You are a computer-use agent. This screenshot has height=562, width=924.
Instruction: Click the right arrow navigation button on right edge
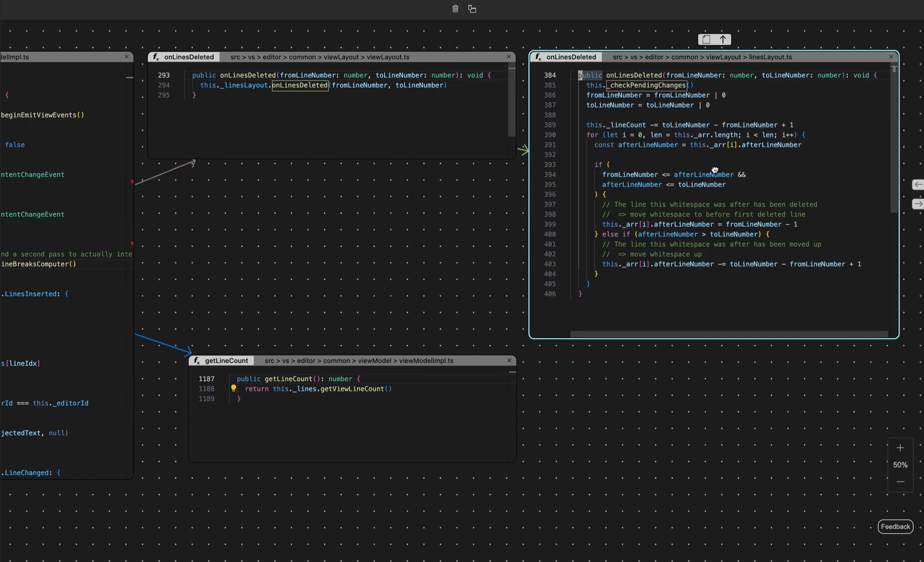[x=918, y=204]
